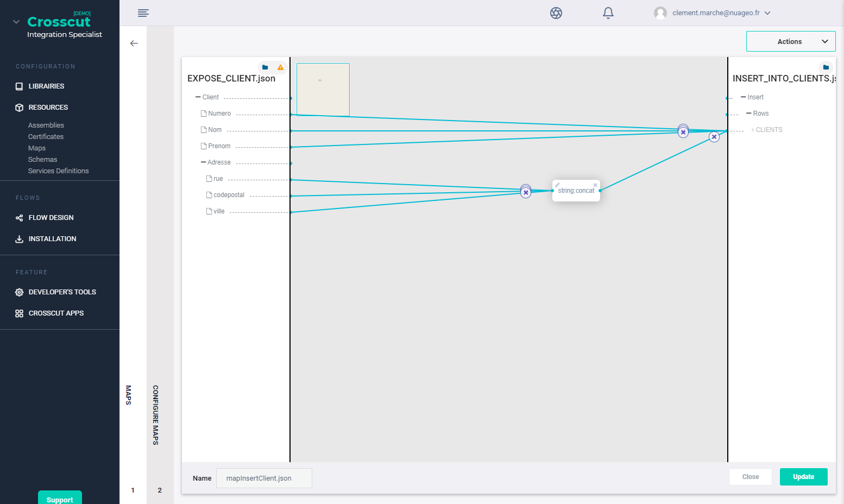Delete stacked links near CLIENTS target
844x504 pixels.
[683, 131]
